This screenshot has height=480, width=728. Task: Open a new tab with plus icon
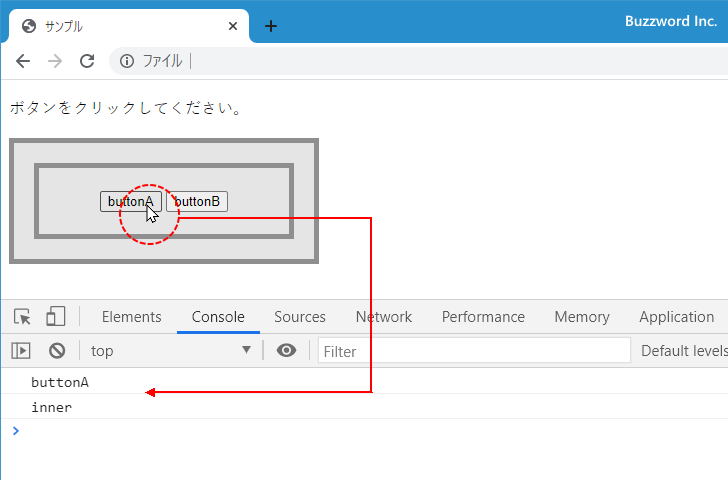pyautogui.click(x=271, y=26)
